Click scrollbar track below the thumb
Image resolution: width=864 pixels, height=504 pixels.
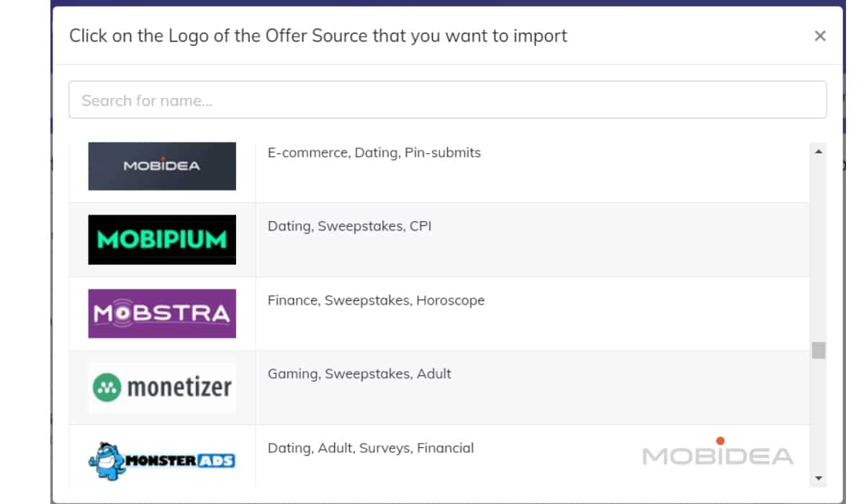pyautogui.click(x=818, y=415)
